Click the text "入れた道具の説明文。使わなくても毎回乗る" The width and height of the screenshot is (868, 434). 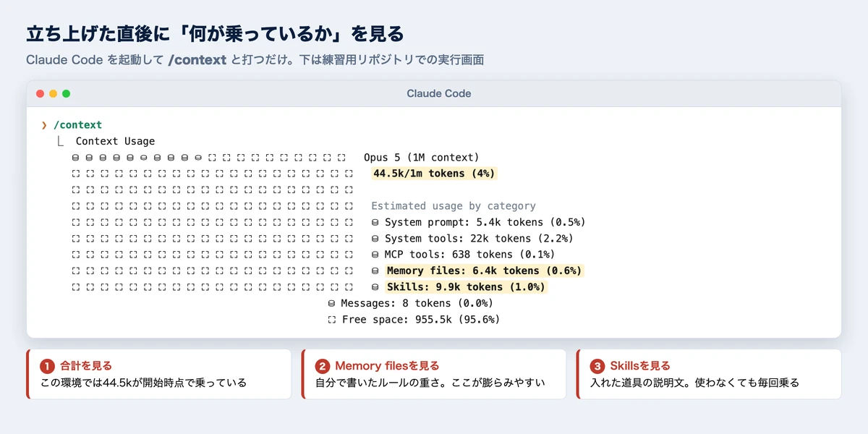tap(694, 383)
